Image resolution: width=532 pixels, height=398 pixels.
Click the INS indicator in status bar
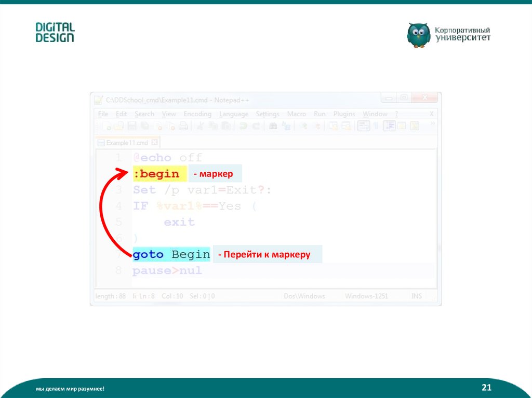417,296
